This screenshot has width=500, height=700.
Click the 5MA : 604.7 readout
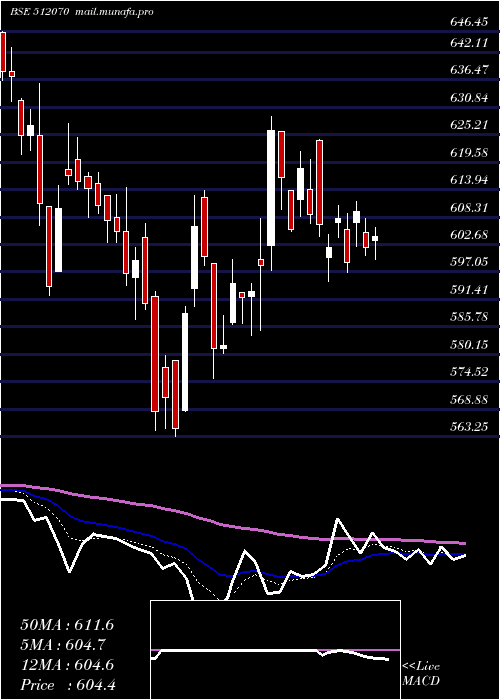65,645
